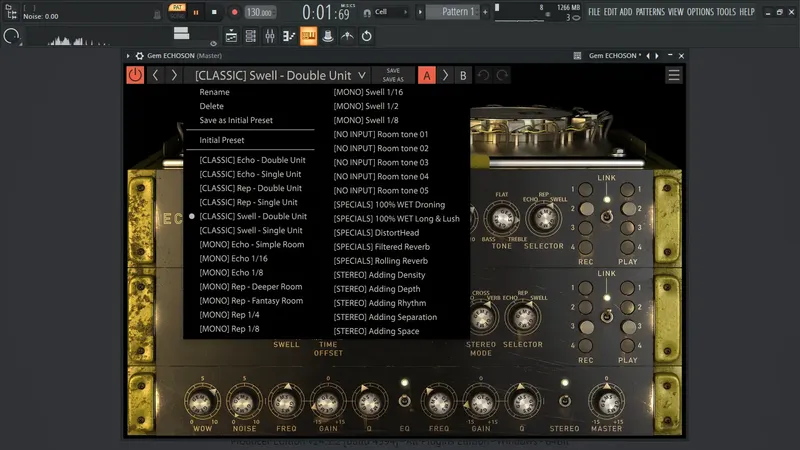
Task: Click Save as Initial Preset
Action: [x=236, y=120]
